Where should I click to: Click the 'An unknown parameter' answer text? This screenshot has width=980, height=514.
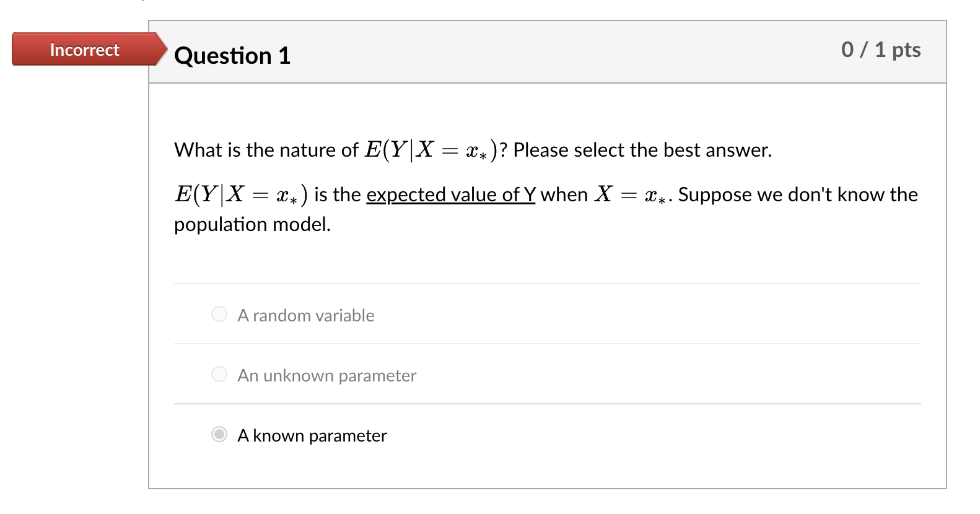[x=326, y=375]
